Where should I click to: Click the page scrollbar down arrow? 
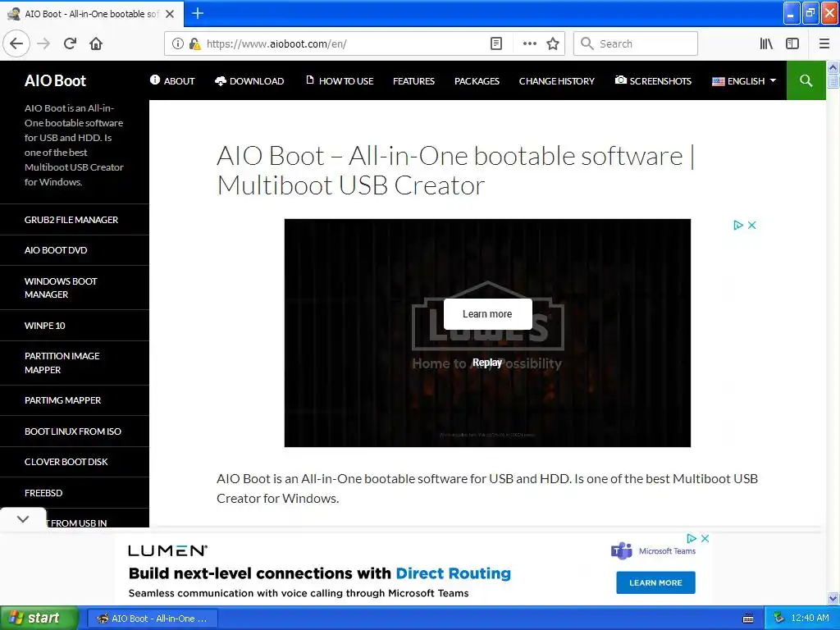(833, 598)
